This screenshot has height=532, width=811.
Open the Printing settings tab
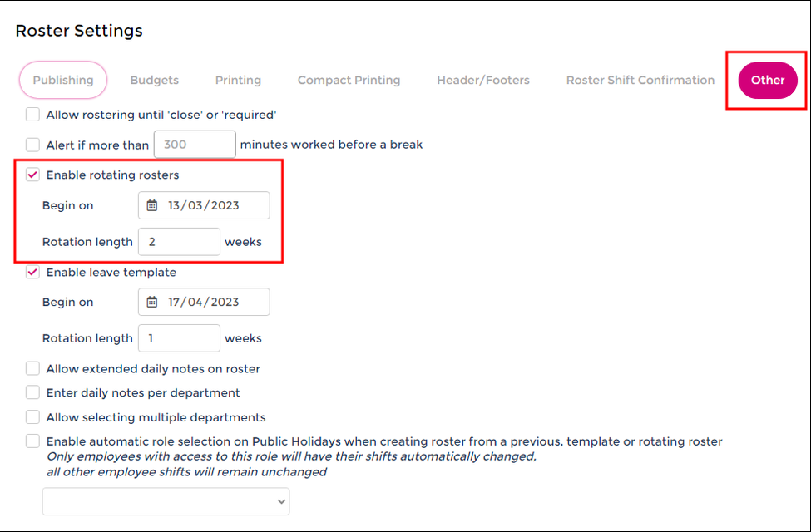(238, 80)
